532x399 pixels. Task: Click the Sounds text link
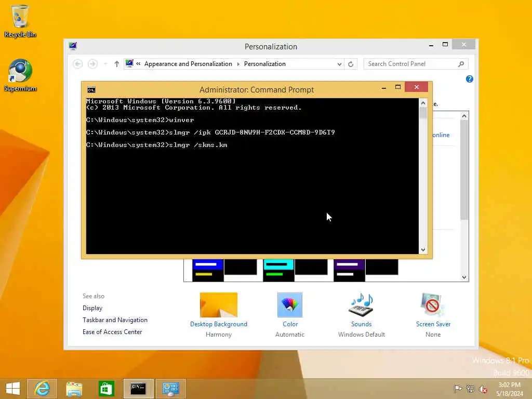pyautogui.click(x=362, y=324)
